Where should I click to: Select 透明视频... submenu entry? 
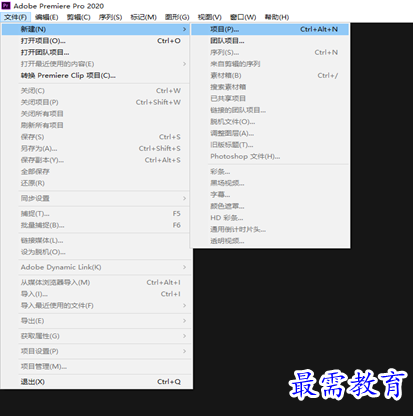click(270, 241)
